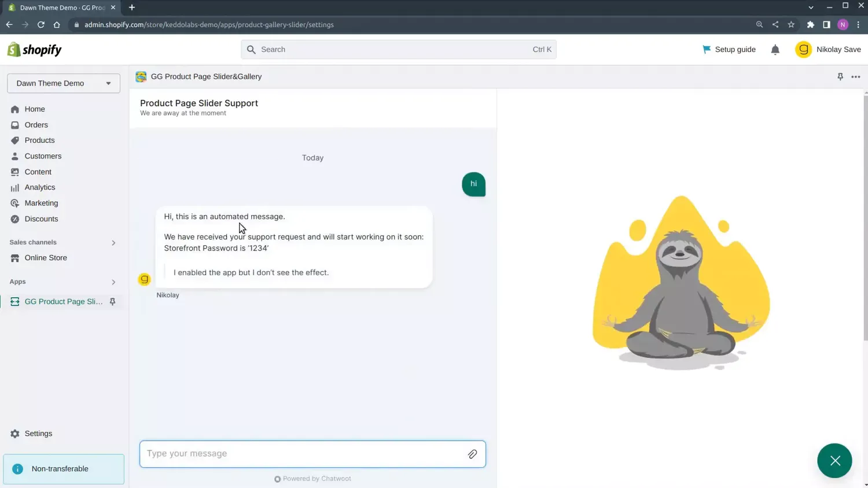Open the Orders section from the sidebar

(36, 125)
